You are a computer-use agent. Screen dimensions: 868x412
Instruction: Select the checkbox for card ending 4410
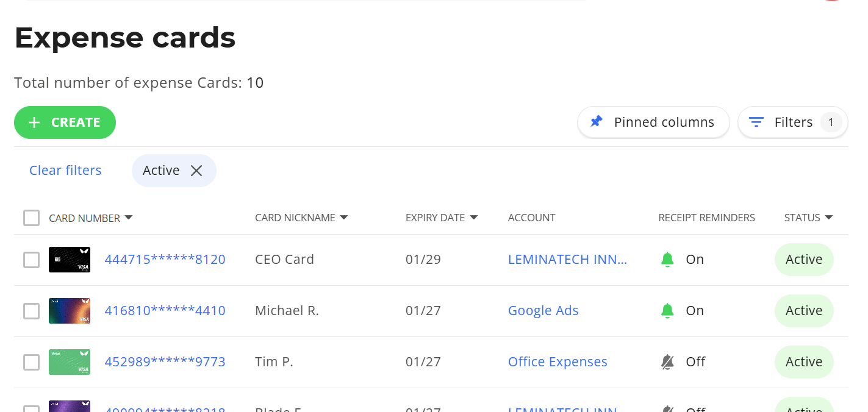pyautogui.click(x=31, y=311)
